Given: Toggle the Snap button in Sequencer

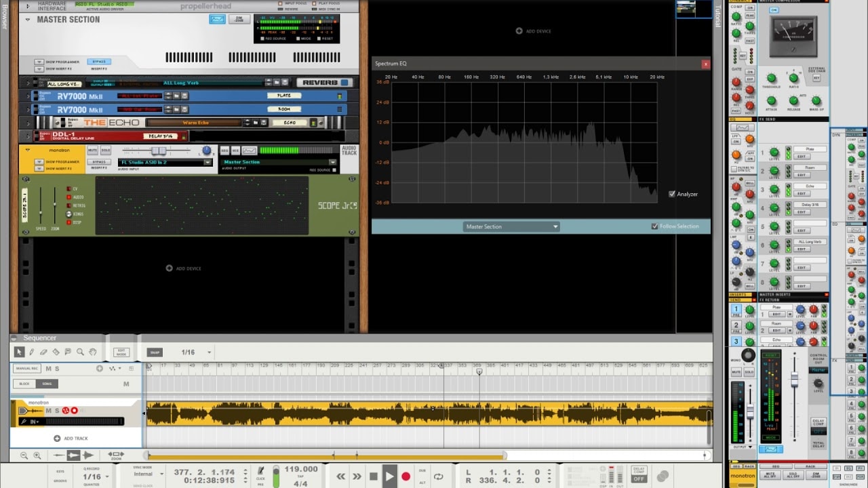Looking at the screenshot, I should pyautogui.click(x=155, y=352).
